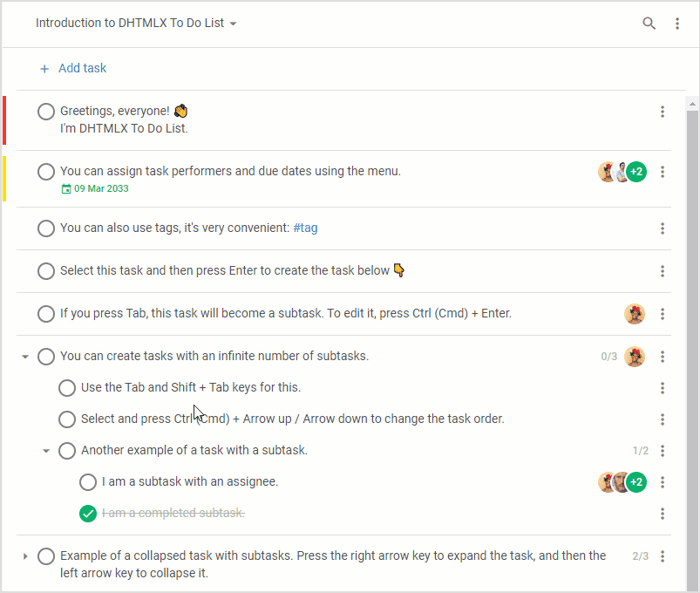700x593 pixels.
Task: Follow the #tag hyperlink
Action: point(305,228)
